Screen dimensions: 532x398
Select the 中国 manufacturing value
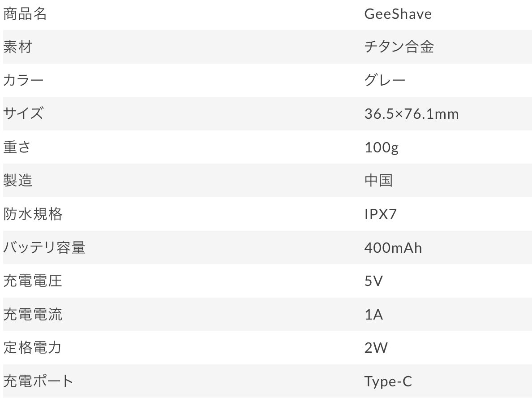coord(379,180)
